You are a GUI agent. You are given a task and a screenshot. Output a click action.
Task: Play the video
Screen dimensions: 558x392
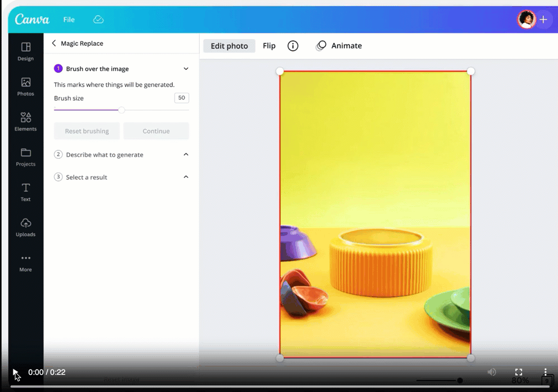tap(16, 372)
